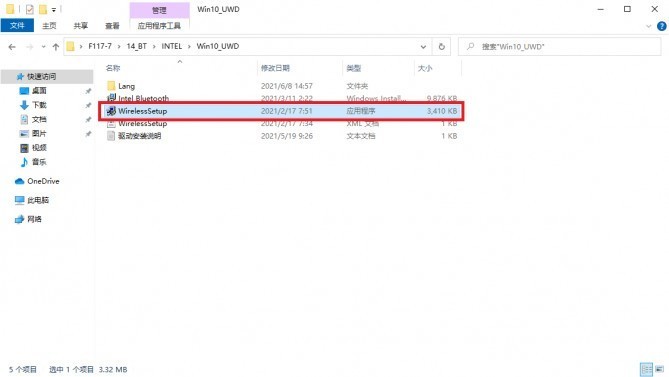The height and width of the screenshot is (377, 669).
Task: Open 下载 in navigation pane
Action: click(x=39, y=105)
